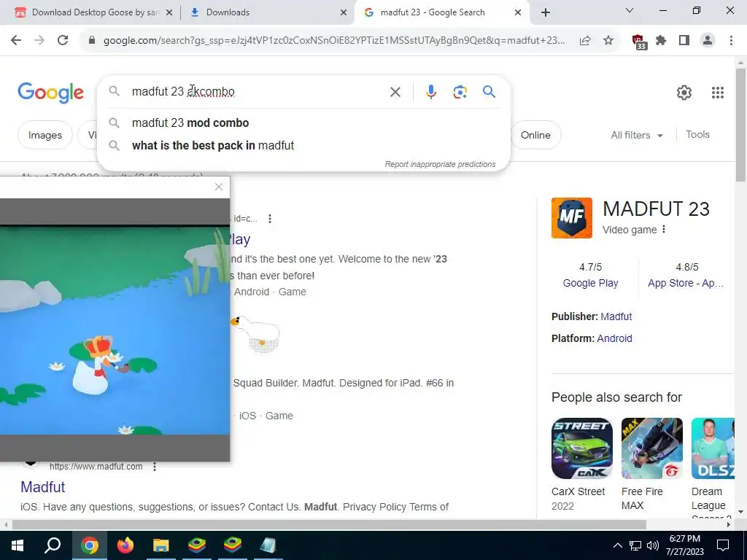Open the Madfut publisher link

(616, 316)
